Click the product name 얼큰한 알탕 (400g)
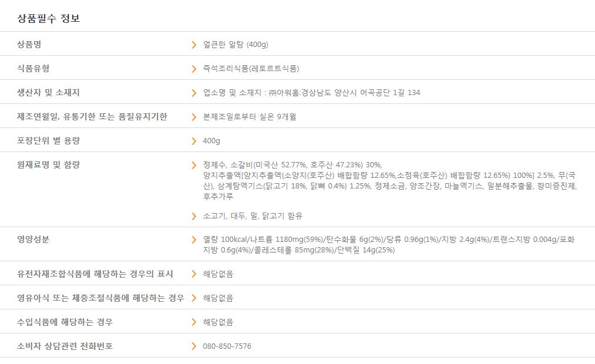This screenshot has width=595, height=364. coord(235,45)
